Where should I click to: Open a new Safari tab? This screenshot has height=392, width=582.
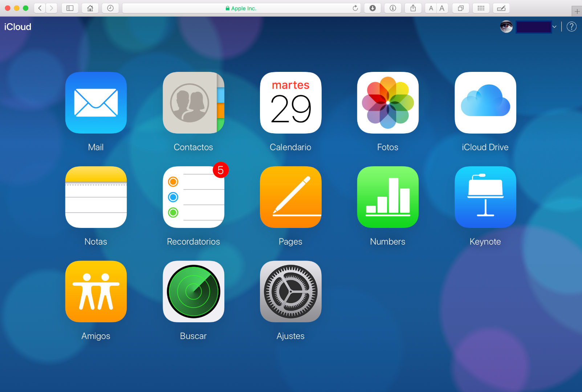[577, 11]
